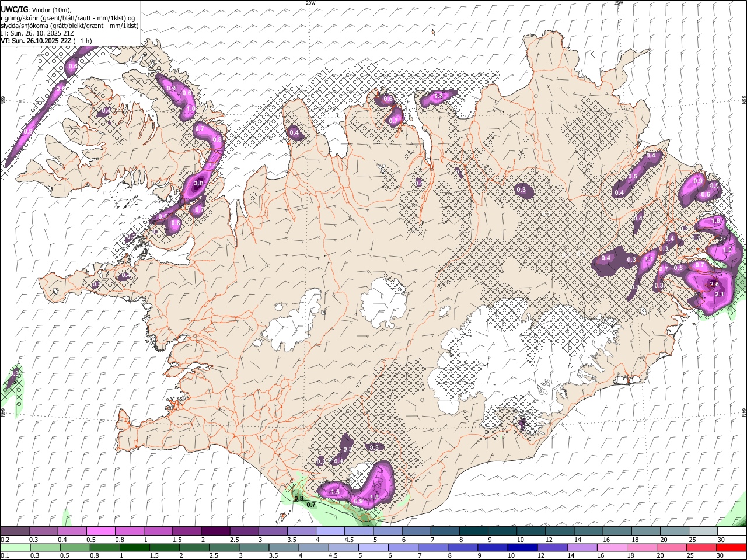
Task: Click the '(+1 h)' forecast offset text
Action: 82,41
